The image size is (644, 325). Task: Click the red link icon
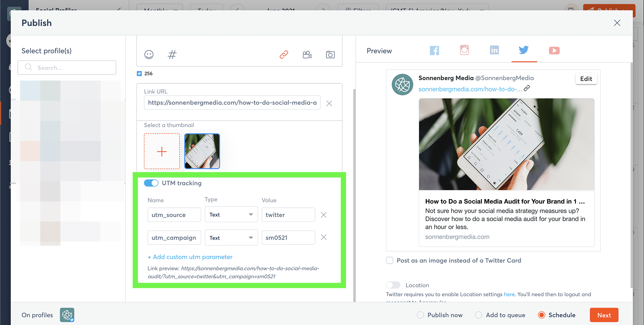[x=284, y=55]
